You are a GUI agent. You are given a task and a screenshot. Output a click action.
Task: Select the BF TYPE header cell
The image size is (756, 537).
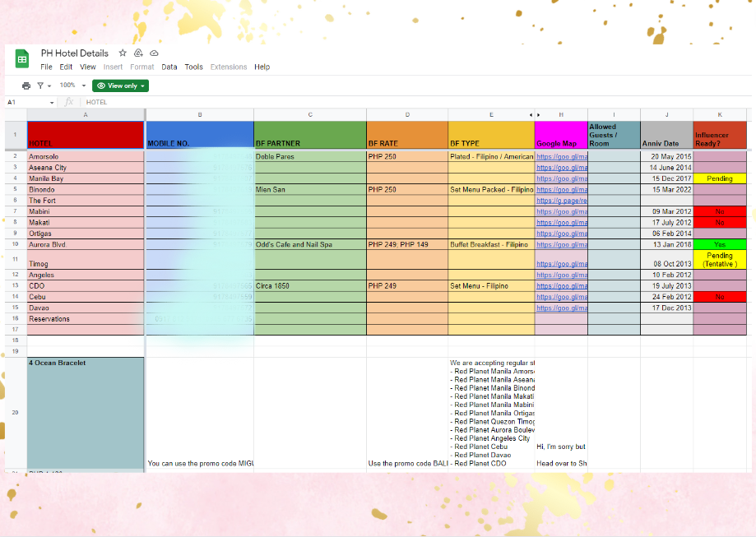(x=491, y=135)
